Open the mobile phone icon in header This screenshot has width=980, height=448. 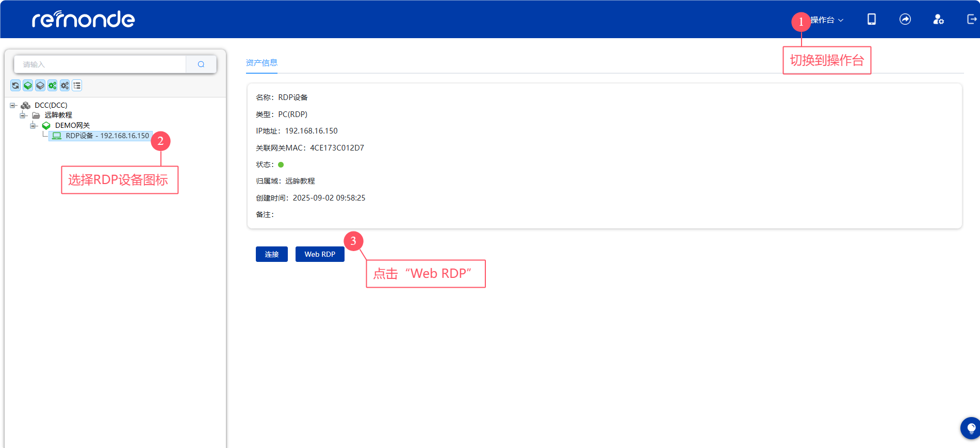[871, 20]
